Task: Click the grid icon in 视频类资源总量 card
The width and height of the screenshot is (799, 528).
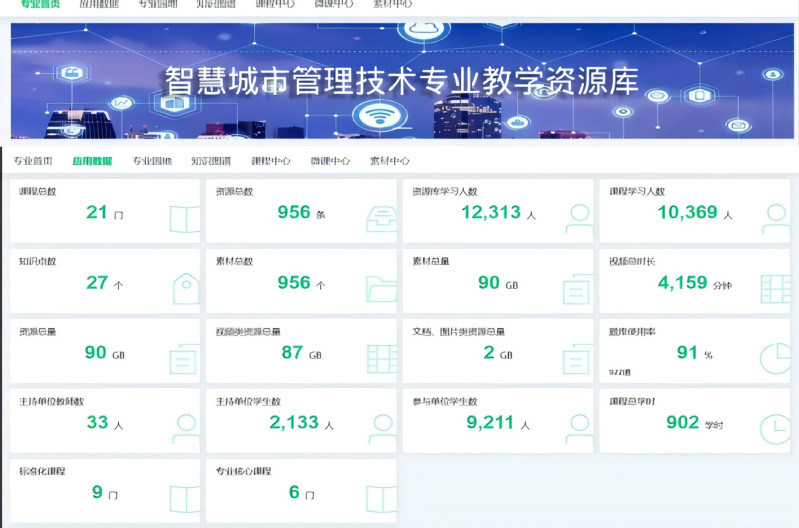Action: coord(381,358)
